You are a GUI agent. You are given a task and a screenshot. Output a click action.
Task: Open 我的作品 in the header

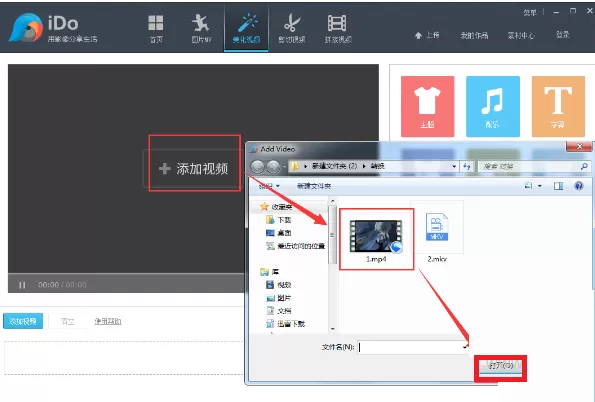[x=474, y=35]
